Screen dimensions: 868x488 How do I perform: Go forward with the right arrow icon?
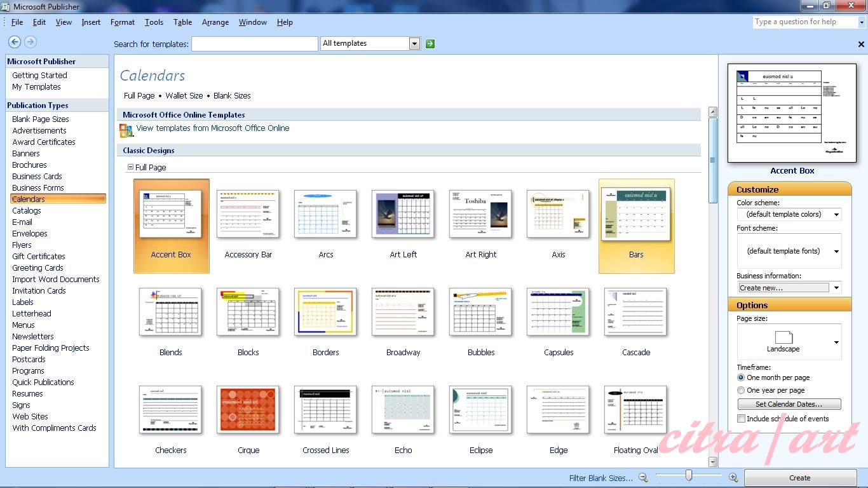[x=30, y=42]
